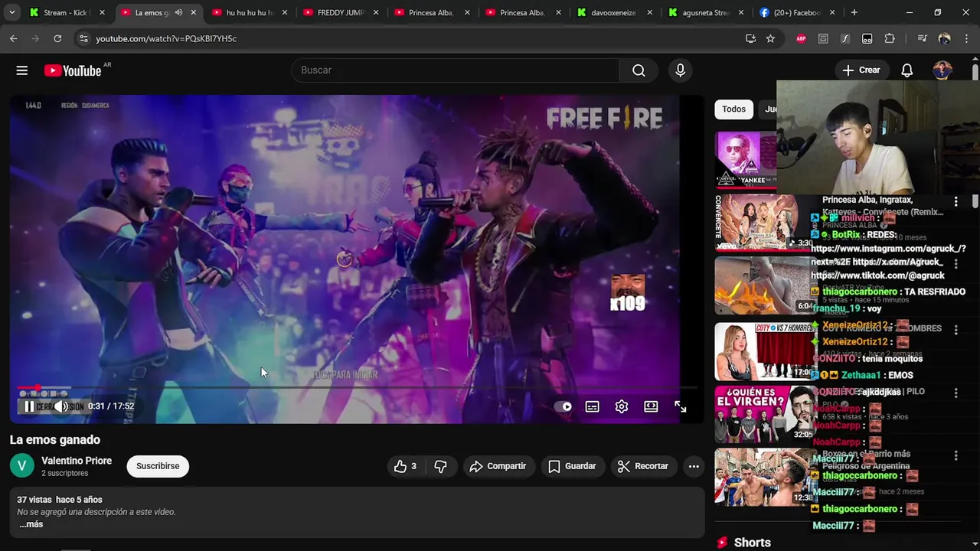Screen dimensions: 980x551
Task: Open Chrome profile avatar
Action: [x=944, y=38]
